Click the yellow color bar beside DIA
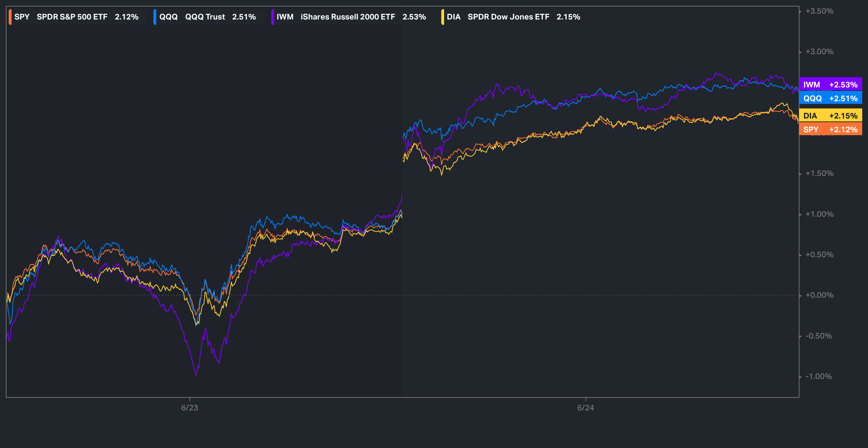Image resolution: width=868 pixels, height=448 pixels. point(443,17)
